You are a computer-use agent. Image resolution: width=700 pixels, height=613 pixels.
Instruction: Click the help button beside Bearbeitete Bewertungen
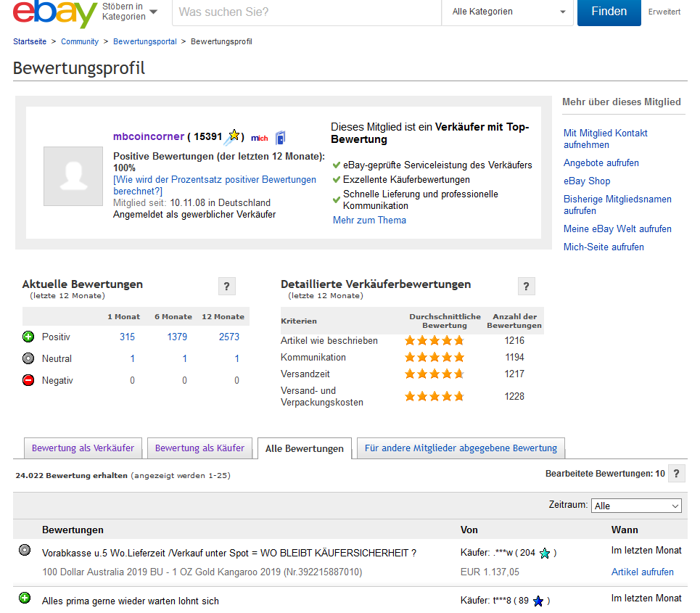click(676, 474)
